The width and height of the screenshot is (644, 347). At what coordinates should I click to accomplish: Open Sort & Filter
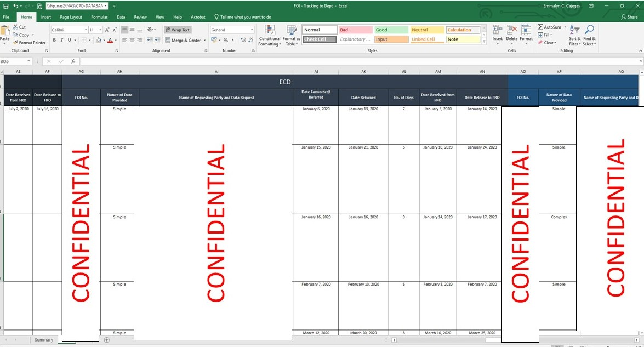(574, 36)
